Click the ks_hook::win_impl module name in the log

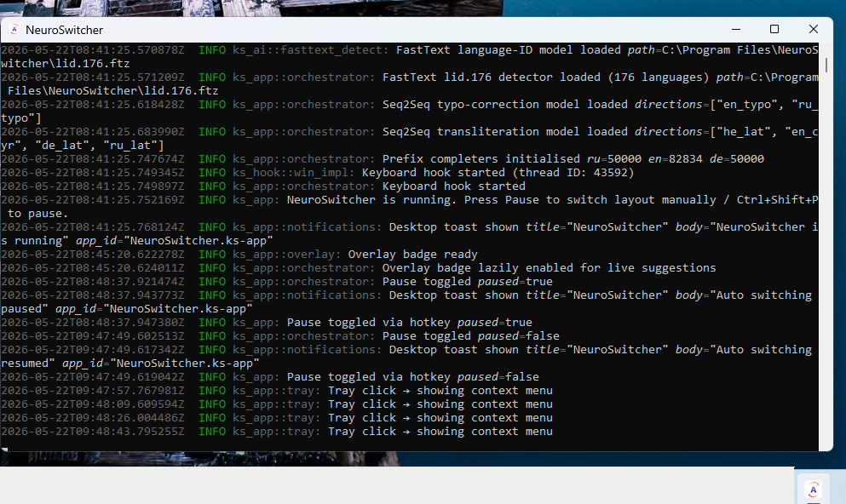(294, 173)
